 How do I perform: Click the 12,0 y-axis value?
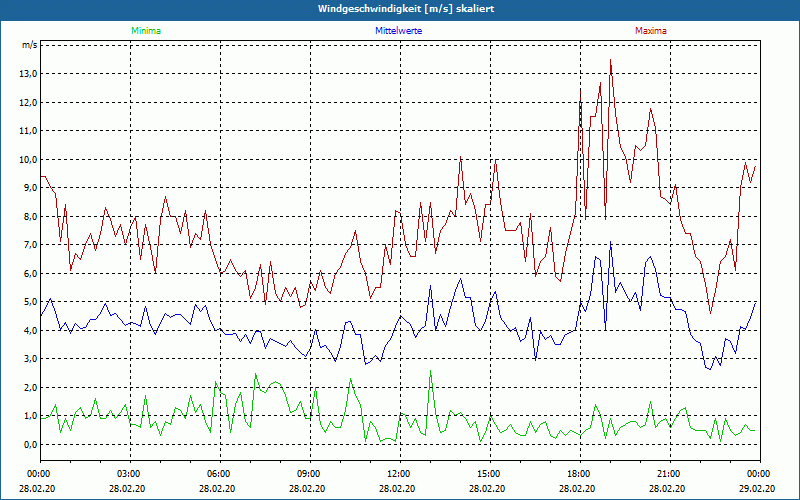pyautogui.click(x=30, y=102)
